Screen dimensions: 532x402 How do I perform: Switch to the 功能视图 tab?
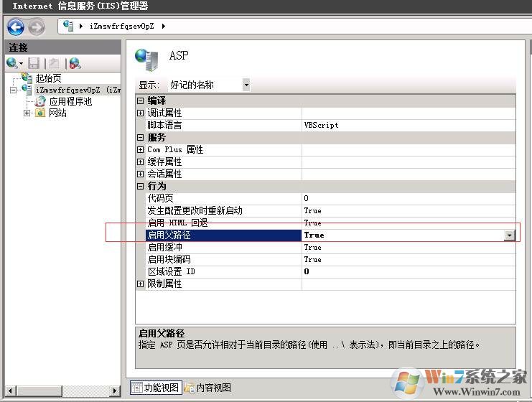156,388
